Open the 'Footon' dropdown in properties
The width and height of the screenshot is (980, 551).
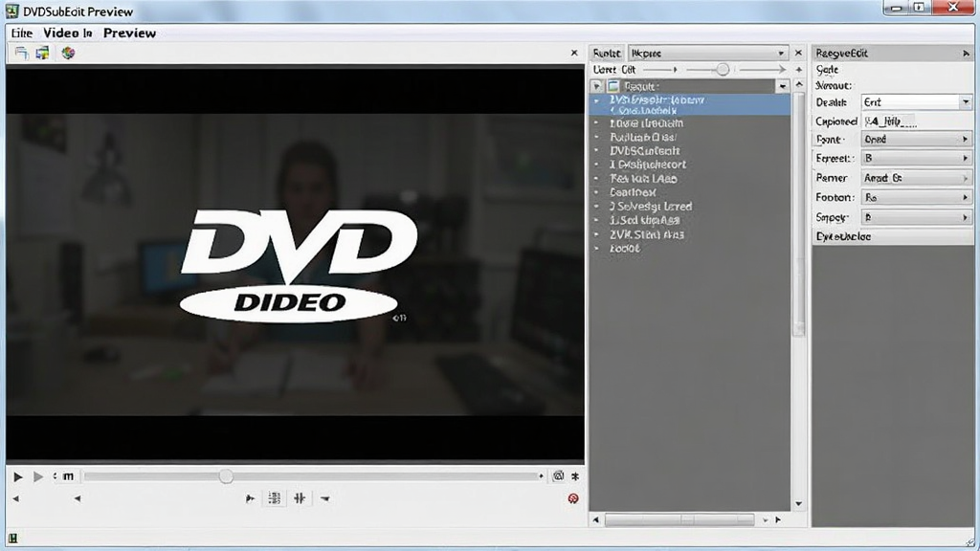[916, 197]
